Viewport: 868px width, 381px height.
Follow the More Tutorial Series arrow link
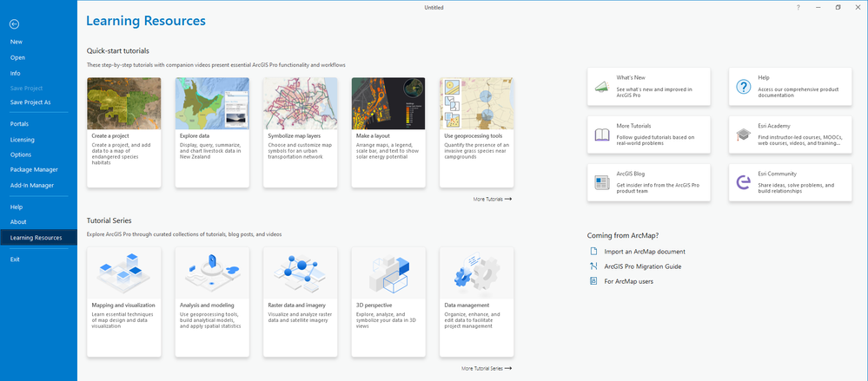point(487,368)
